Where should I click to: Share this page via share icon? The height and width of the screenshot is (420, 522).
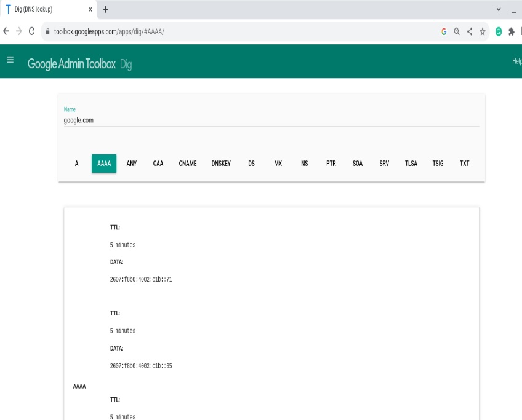(470, 31)
